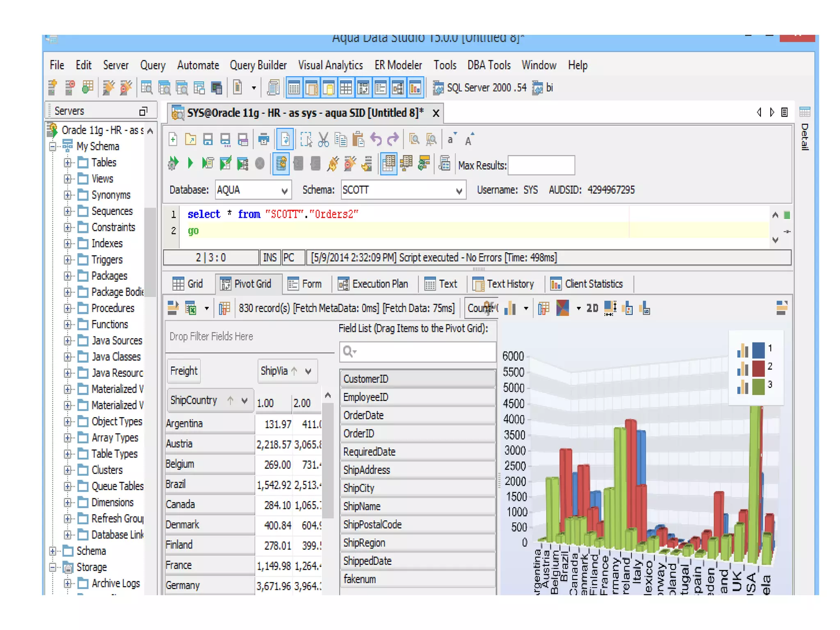The height and width of the screenshot is (630, 840).
Task: Click the Print icon in editor toolbar
Action: pos(263,140)
